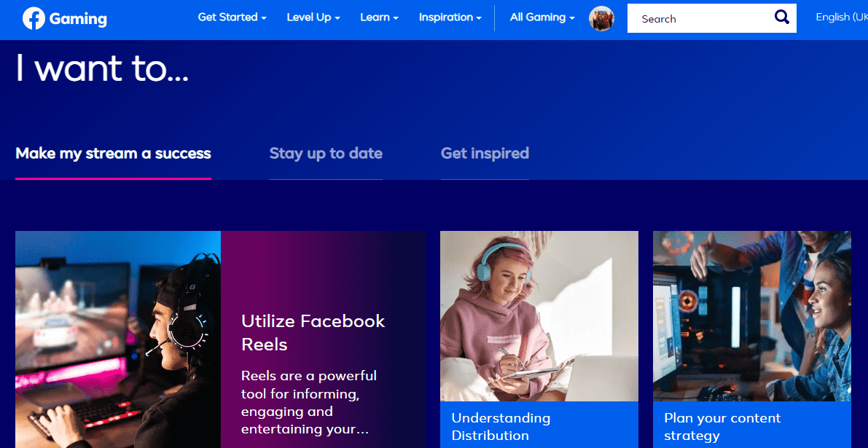The height and width of the screenshot is (448, 868).
Task: Select the Make my stream a success tab
Action: 113,153
